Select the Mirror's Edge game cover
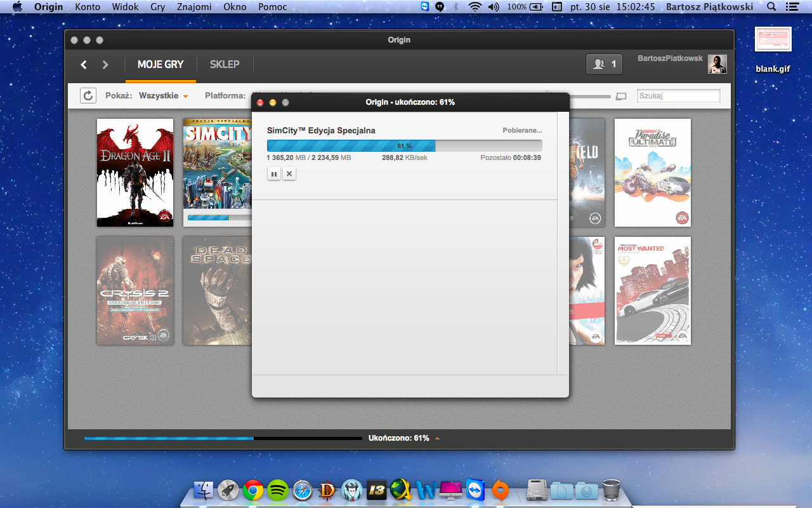The height and width of the screenshot is (508, 812). pyautogui.click(x=587, y=291)
